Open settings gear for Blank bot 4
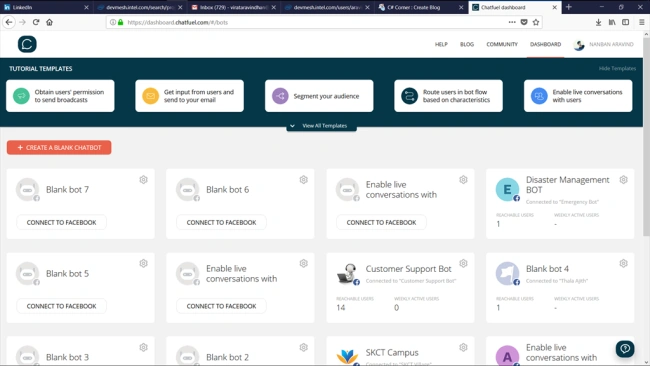This screenshot has width=650, height=366. click(x=623, y=263)
